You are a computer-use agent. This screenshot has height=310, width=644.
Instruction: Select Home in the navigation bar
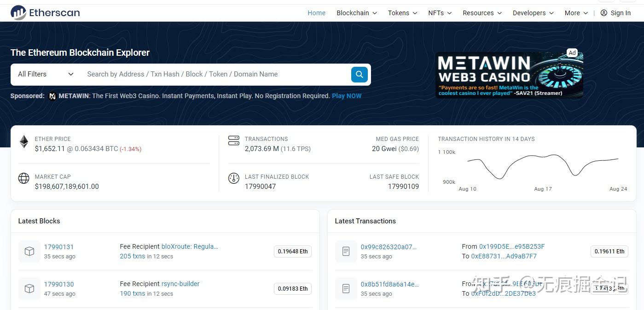point(316,13)
